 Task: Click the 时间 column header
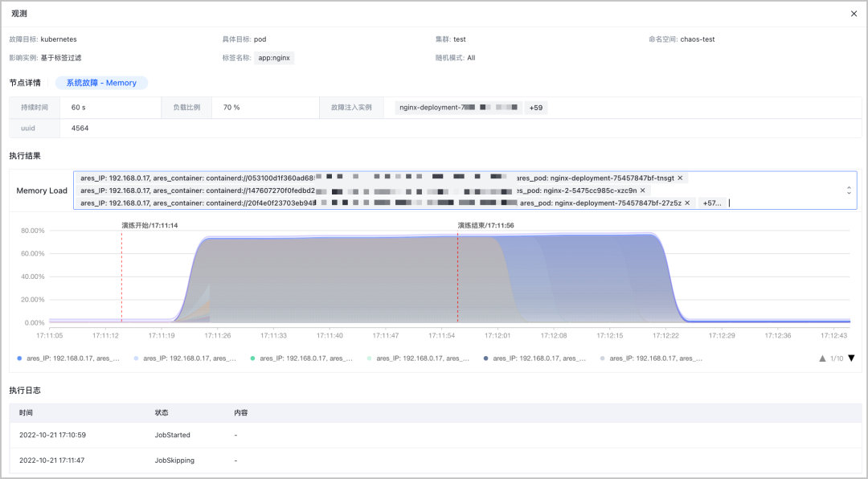pyautogui.click(x=26, y=412)
